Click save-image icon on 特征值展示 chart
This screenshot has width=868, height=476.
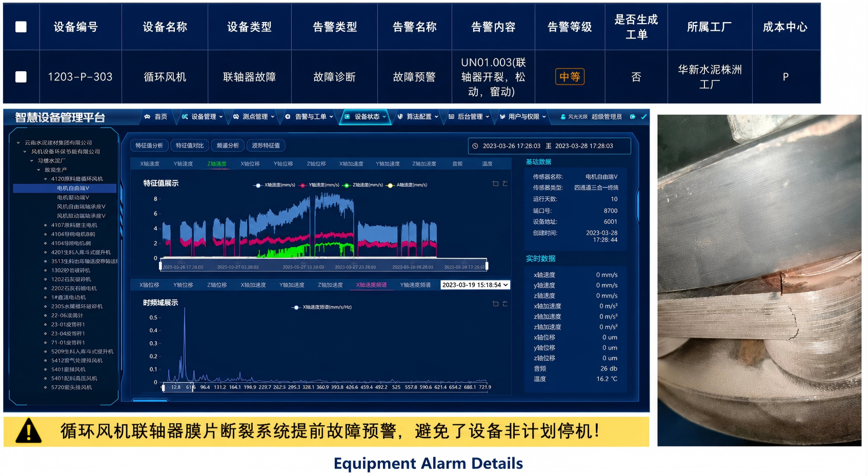(x=505, y=183)
